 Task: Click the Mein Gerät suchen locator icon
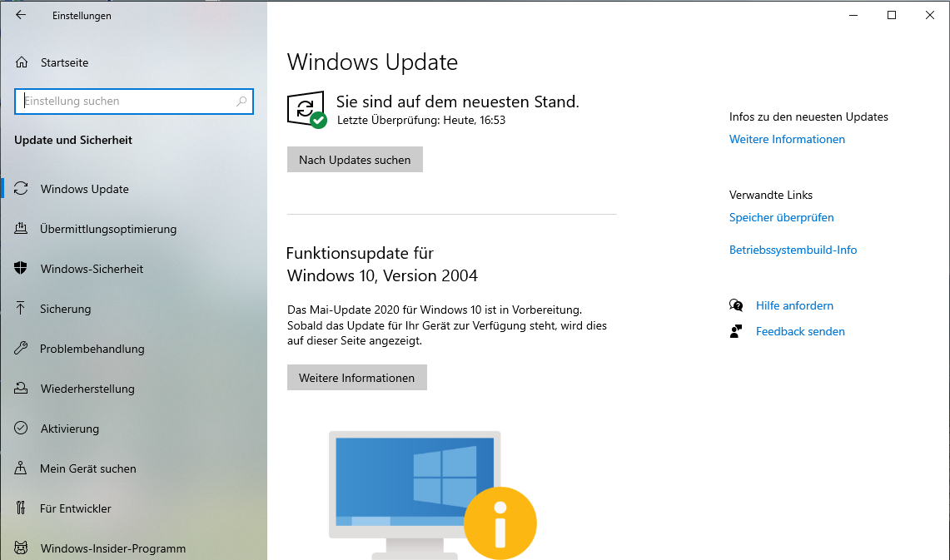[x=21, y=468]
